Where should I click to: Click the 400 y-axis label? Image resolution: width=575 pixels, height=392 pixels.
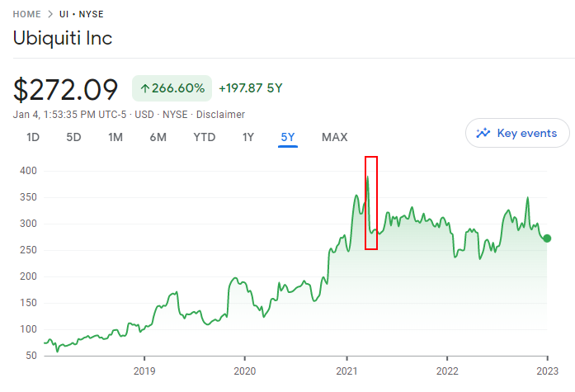[x=28, y=171]
